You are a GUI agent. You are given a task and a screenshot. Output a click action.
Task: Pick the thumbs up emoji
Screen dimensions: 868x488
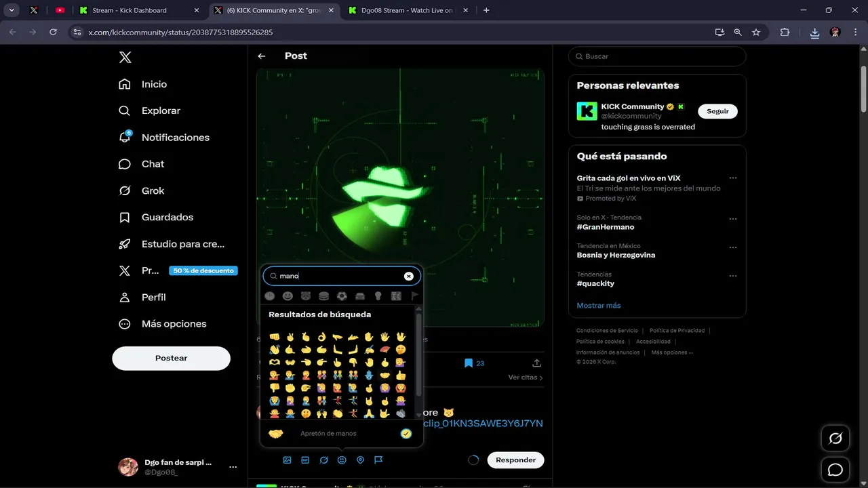coord(401,375)
